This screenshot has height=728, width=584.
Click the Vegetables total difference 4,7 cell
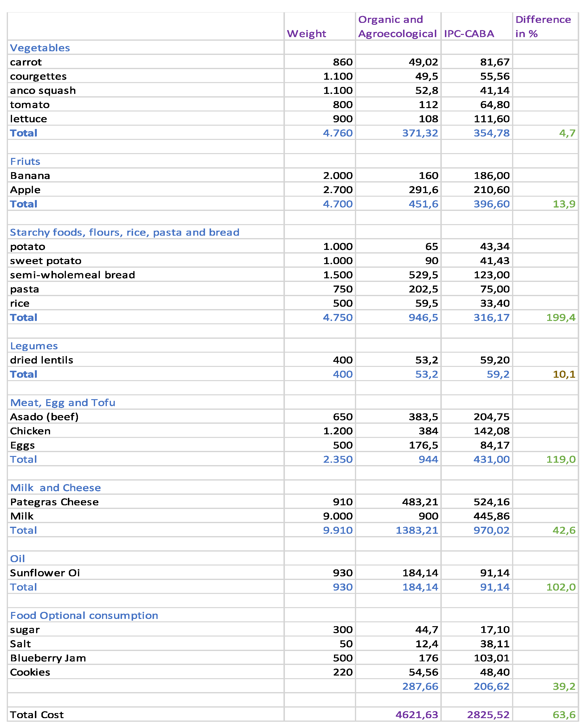[567, 133]
